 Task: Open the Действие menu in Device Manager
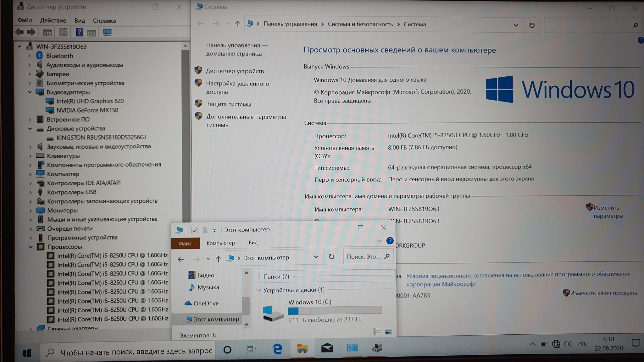point(53,21)
